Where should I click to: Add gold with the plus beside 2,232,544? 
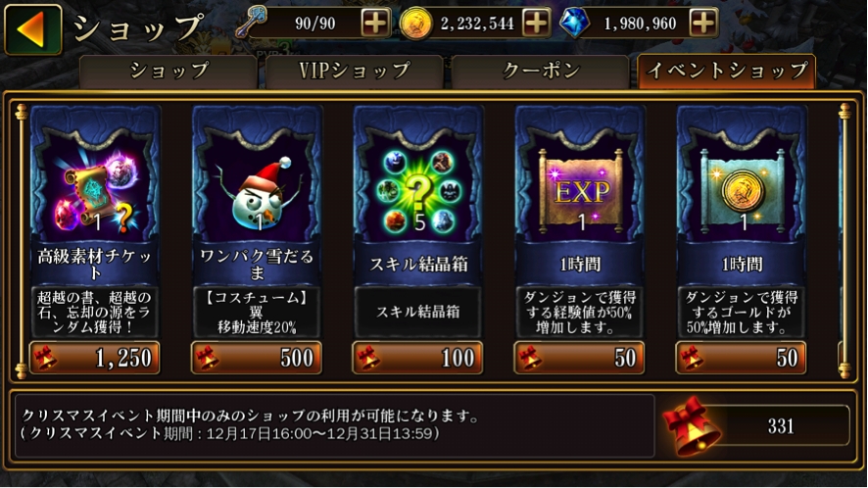click(536, 23)
